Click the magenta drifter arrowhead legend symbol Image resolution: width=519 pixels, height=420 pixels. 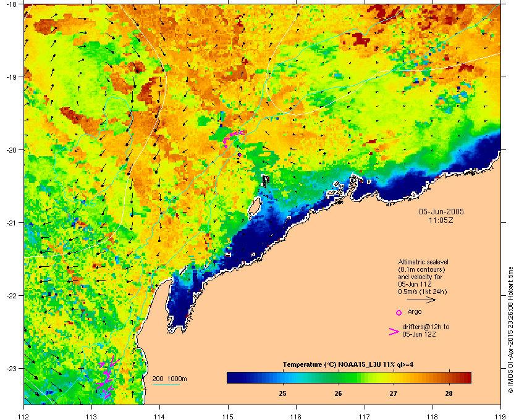pyautogui.click(x=394, y=332)
